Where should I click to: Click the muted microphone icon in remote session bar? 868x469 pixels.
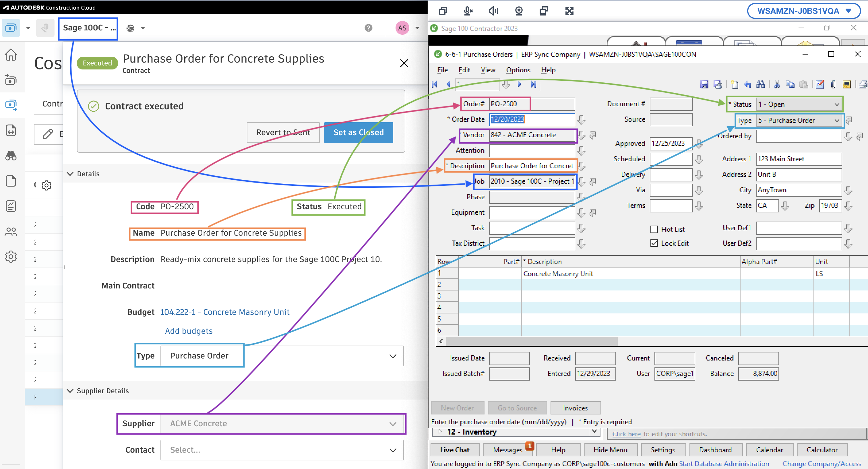(468, 11)
